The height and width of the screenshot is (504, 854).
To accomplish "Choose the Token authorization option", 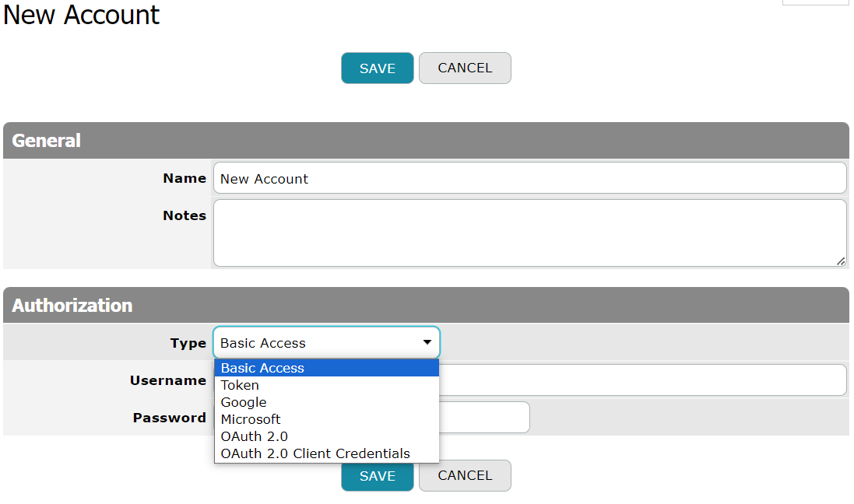I will coord(240,385).
